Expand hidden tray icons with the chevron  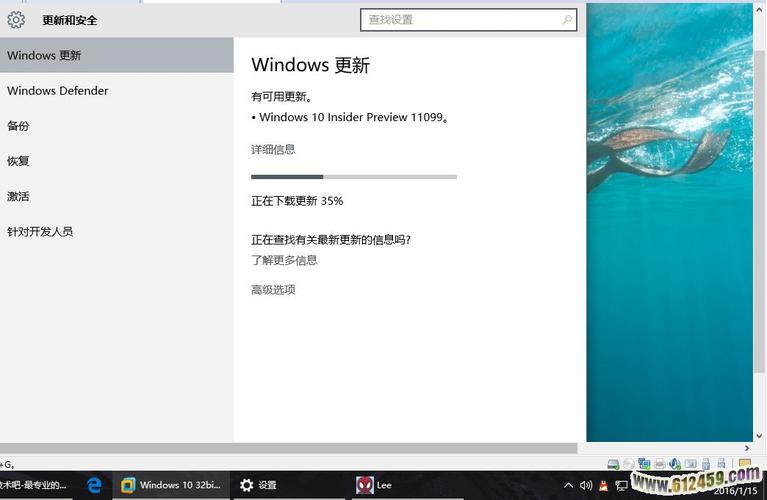(568, 485)
